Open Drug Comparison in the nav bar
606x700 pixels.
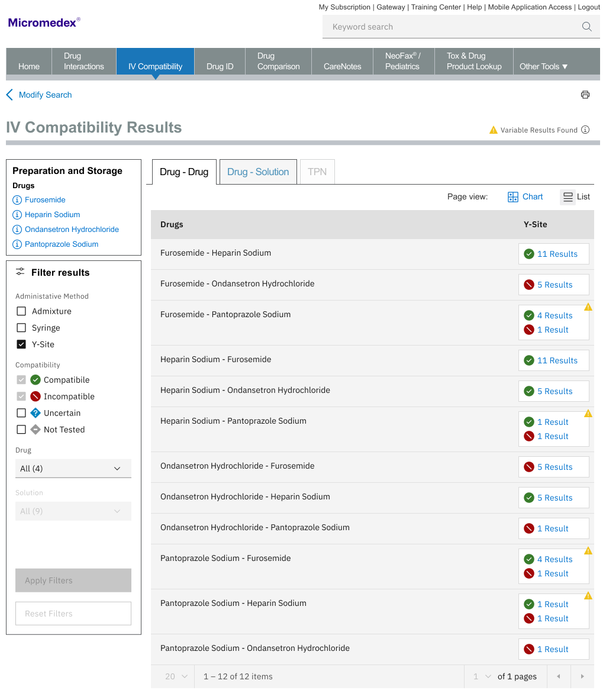278,61
